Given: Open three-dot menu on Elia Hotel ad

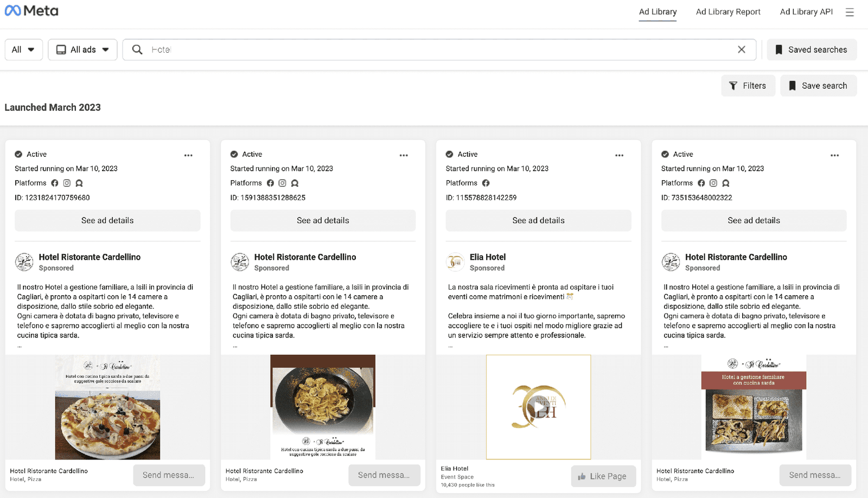Looking at the screenshot, I should point(619,155).
